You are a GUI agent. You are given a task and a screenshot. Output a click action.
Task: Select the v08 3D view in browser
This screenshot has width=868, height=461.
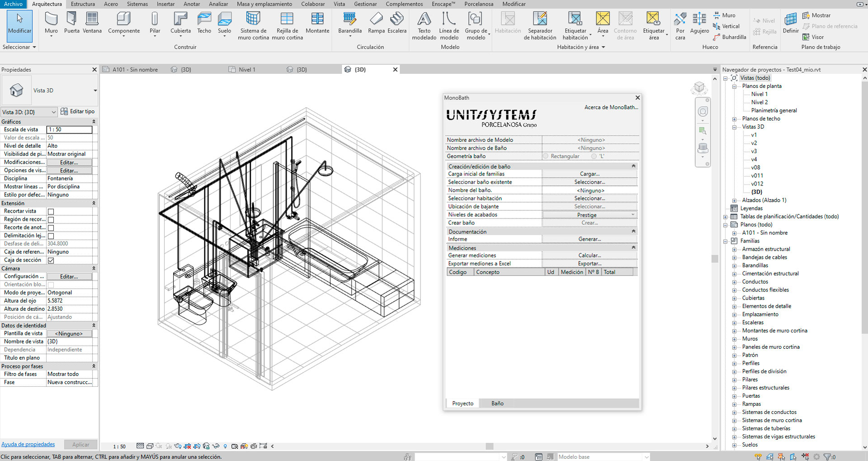[x=755, y=167]
